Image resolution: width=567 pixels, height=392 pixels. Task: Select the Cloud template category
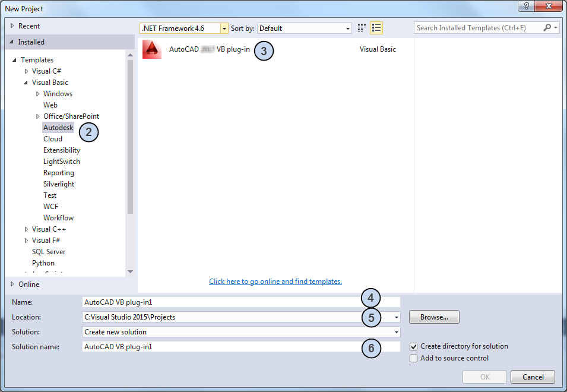tap(53, 139)
